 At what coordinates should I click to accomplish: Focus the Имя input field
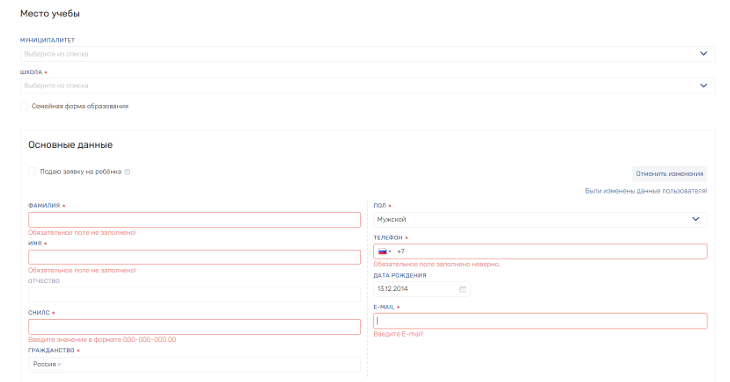pyautogui.click(x=194, y=257)
